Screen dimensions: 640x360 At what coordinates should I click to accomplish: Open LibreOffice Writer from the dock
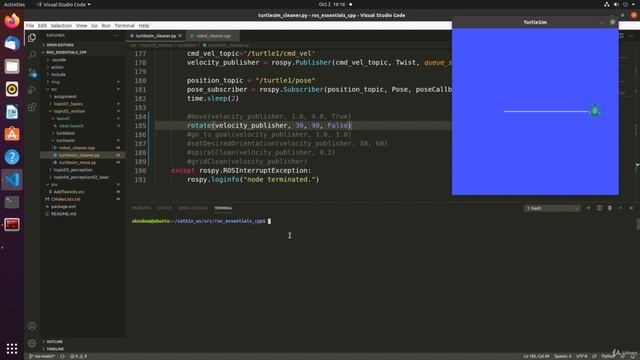pyautogui.click(x=12, y=112)
